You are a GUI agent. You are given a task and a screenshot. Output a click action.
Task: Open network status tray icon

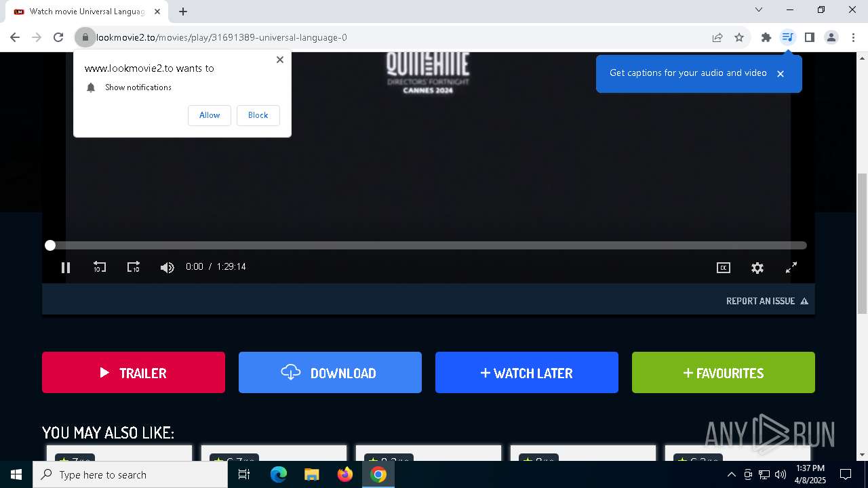tap(764, 474)
